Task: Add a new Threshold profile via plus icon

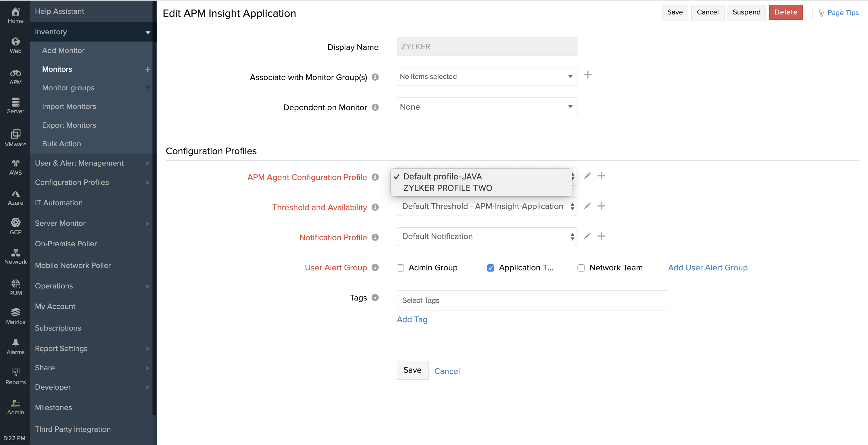Action: 602,206
